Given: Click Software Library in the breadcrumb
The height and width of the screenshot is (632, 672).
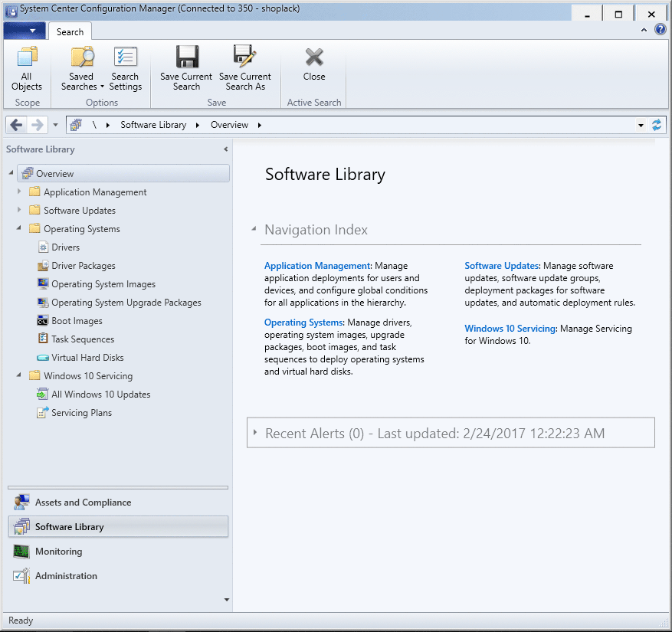Looking at the screenshot, I should (153, 125).
